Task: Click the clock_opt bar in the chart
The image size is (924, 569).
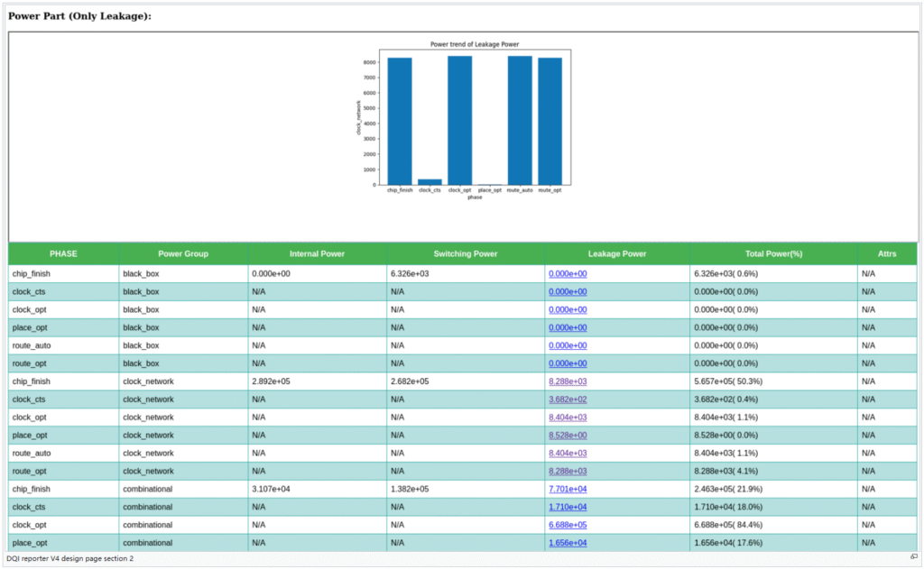Action: (x=459, y=121)
